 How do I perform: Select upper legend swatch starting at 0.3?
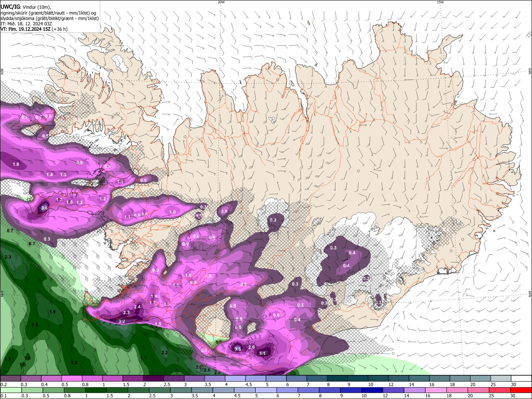[31, 378]
